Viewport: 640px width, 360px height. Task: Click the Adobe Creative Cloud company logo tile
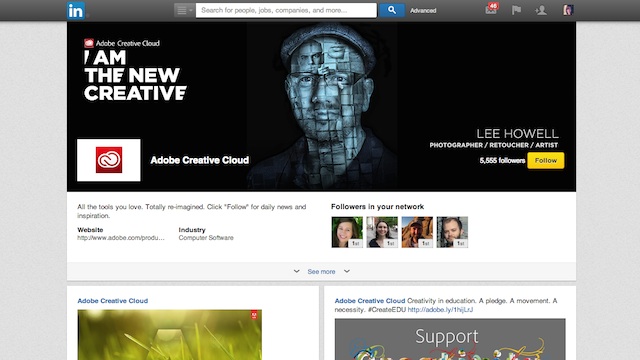coord(109,160)
